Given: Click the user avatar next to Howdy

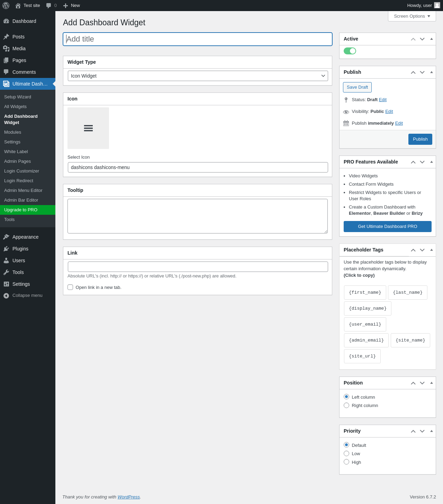Looking at the screenshot, I should click(x=437, y=5).
